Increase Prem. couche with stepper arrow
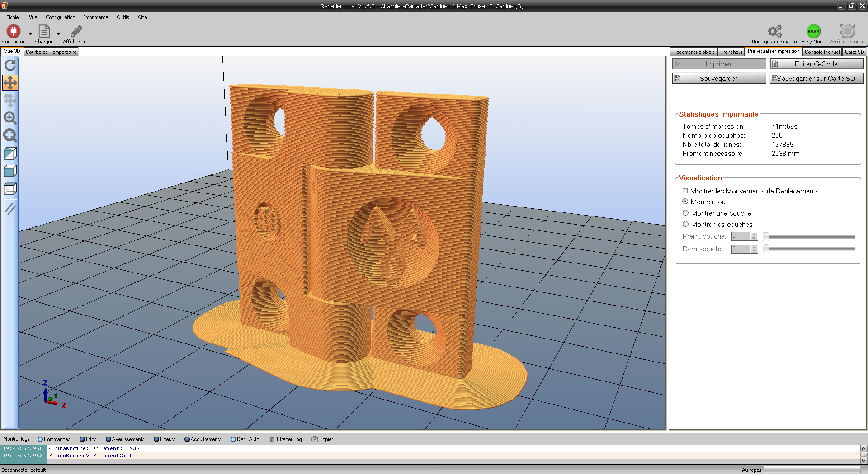The height and width of the screenshot is (475, 868). tap(754, 234)
